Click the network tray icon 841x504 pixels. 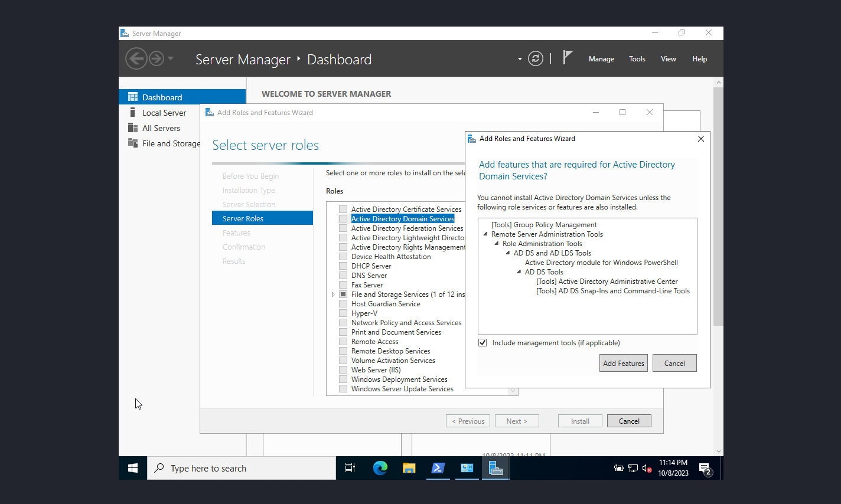[633, 468]
